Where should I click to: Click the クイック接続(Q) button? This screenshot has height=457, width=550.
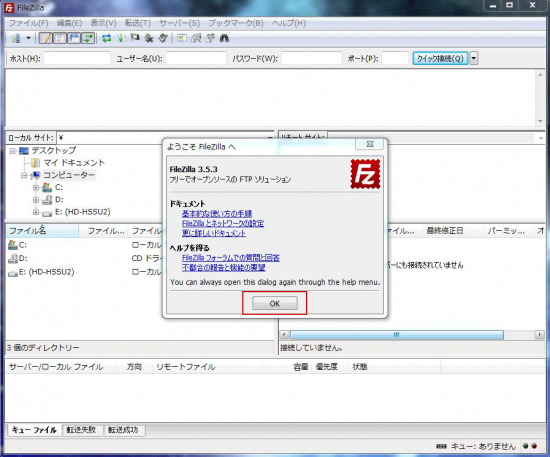click(440, 58)
